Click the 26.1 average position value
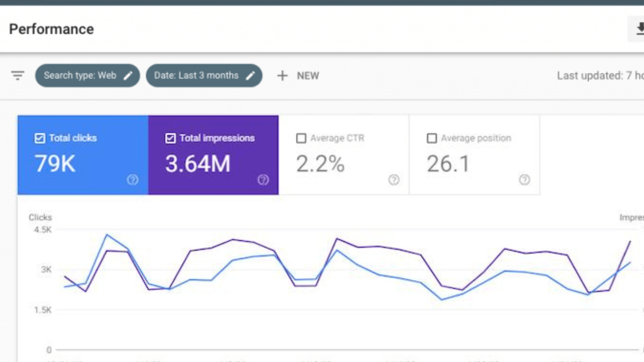The height and width of the screenshot is (362, 644). pyautogui.click(x=448, y=164)
